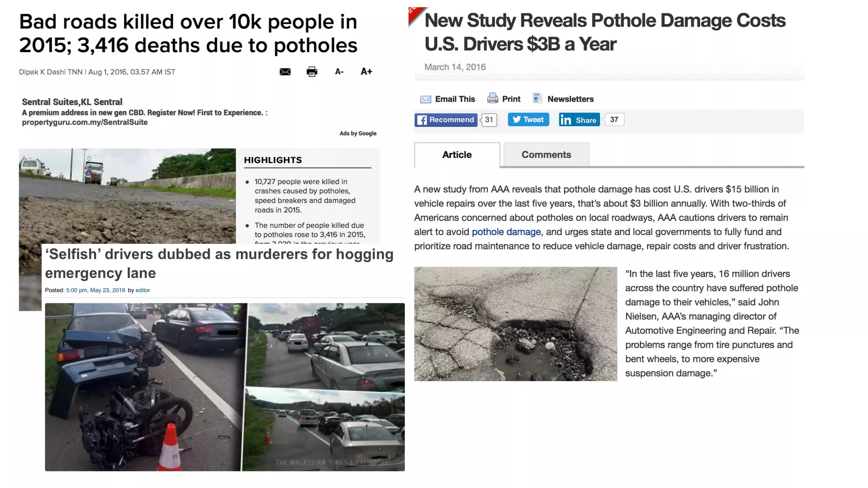Select the Article tab
868x488 pixels.
457,155
